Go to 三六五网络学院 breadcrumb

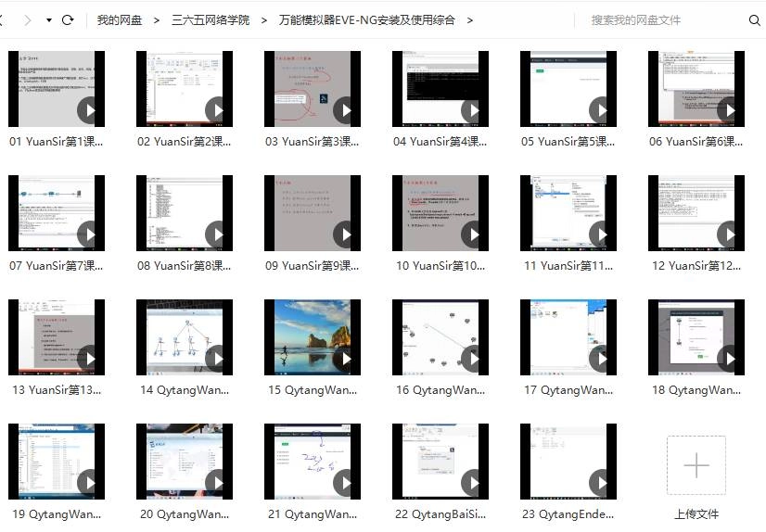[211, 20]
